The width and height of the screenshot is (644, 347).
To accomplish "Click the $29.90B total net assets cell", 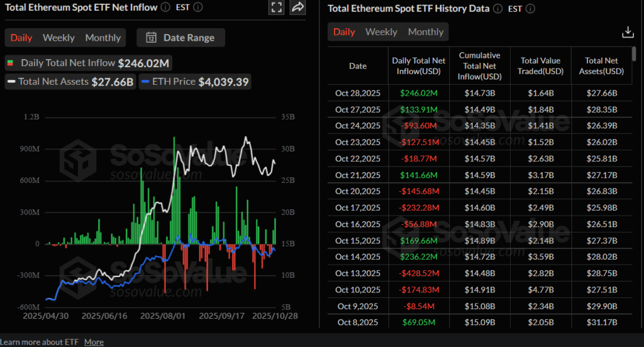I will pos(602,306).
